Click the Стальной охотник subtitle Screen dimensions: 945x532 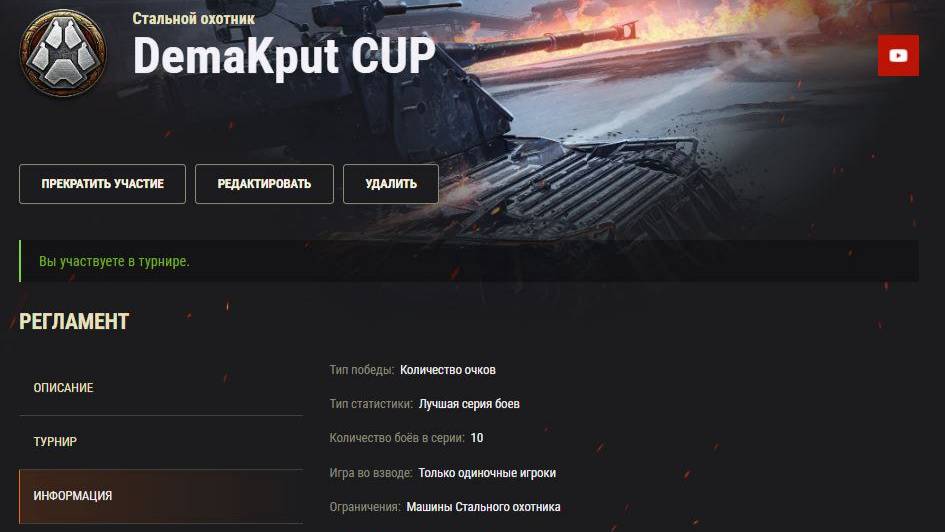click(193, 19)
